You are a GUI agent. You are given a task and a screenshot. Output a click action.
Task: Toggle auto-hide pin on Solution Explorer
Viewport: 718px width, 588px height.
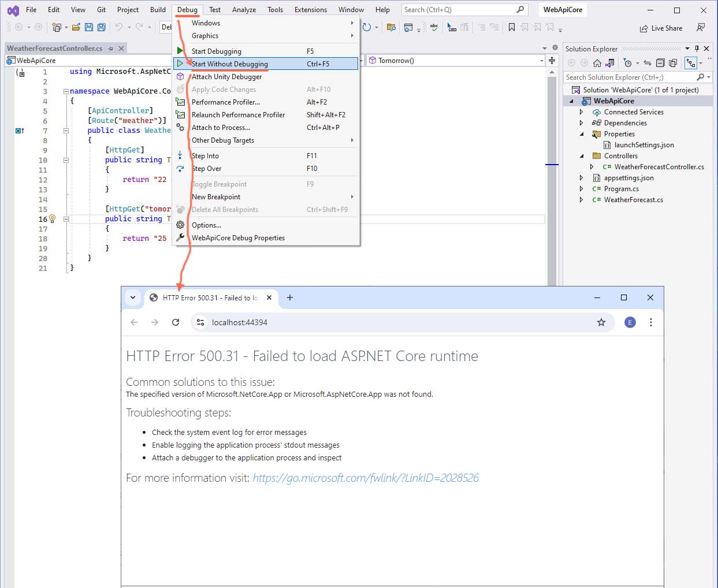(x=697, y=49)
